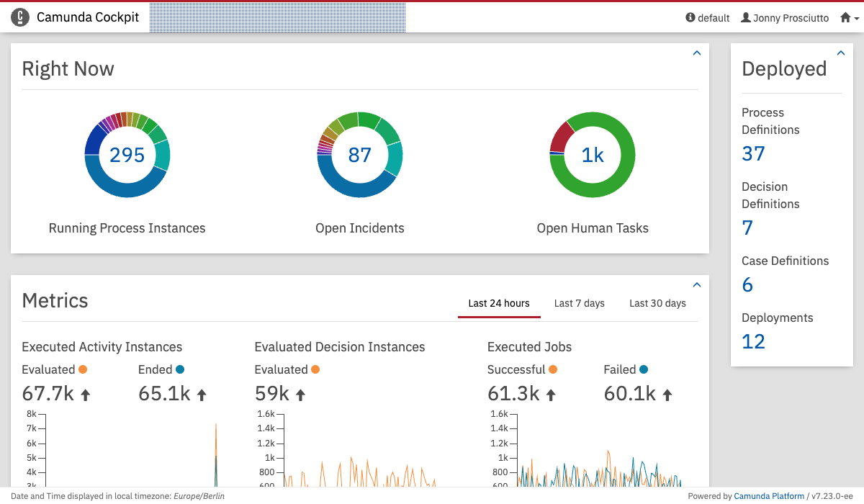The height and width of the screenshot is (504, 864).
Task: Click the blue Failed legend dot
Action: [x=644, y=369]
